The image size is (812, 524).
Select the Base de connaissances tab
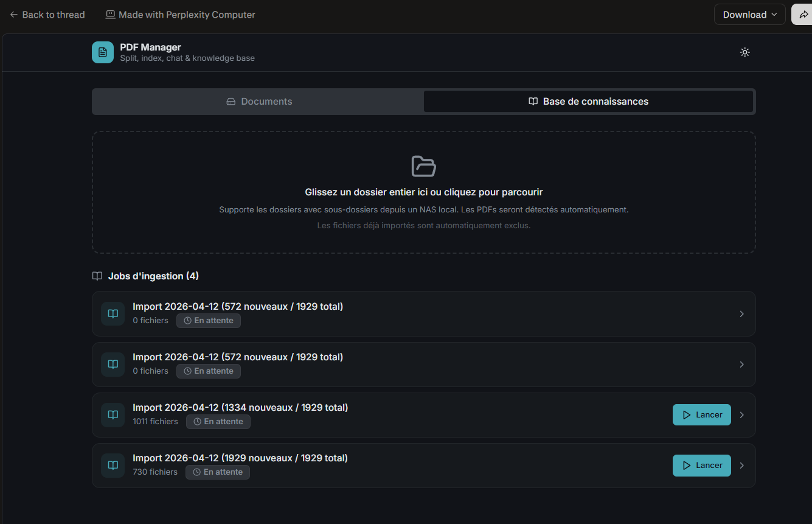click(x=588, y=102)
